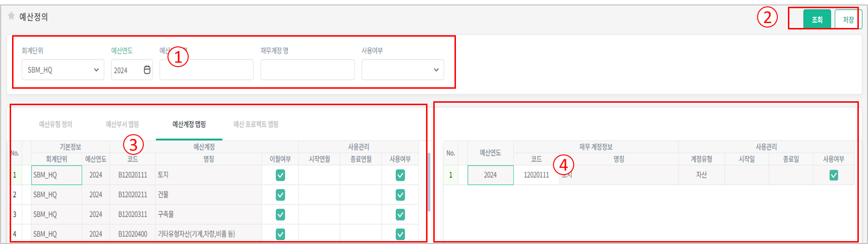
Task: Click the favorite star icon beside 예산정의
Action: (11, 16)
